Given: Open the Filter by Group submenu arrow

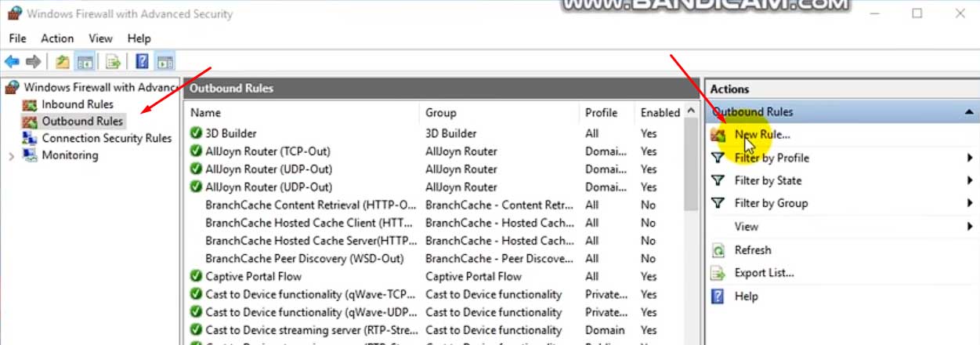Looking at the screenshot, I should [x=970, y=203].
